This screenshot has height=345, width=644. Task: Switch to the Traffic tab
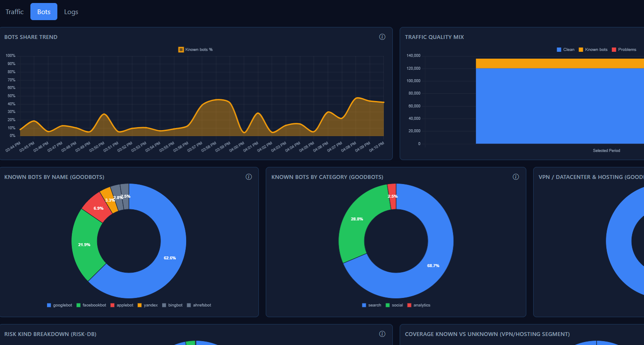point(14,12)
